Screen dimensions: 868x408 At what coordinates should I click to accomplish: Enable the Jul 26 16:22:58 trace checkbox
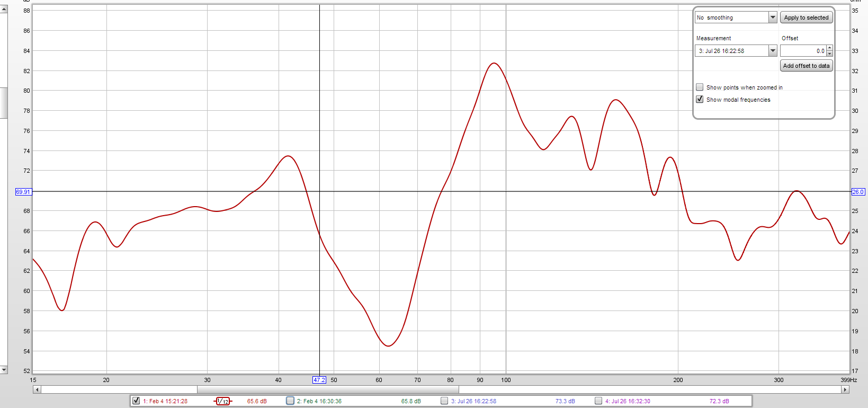point(444,401)
